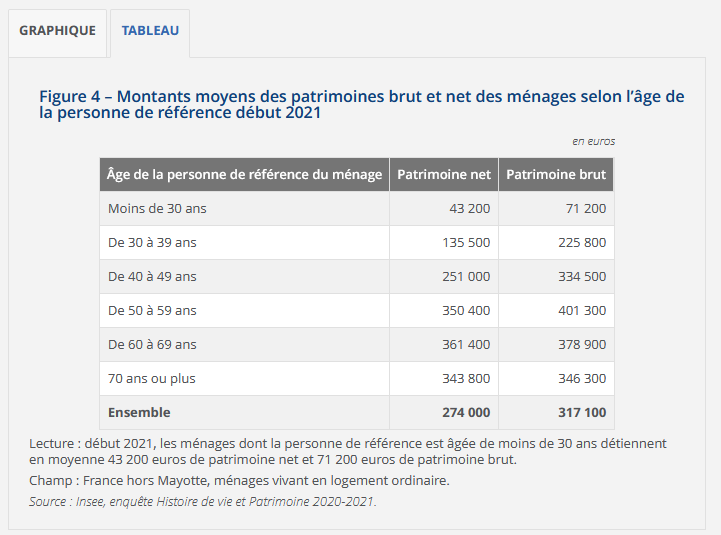Select the '70 ans ou plus' row label
Viewport: 721px width, 535px height.
[x=152, y=378]
